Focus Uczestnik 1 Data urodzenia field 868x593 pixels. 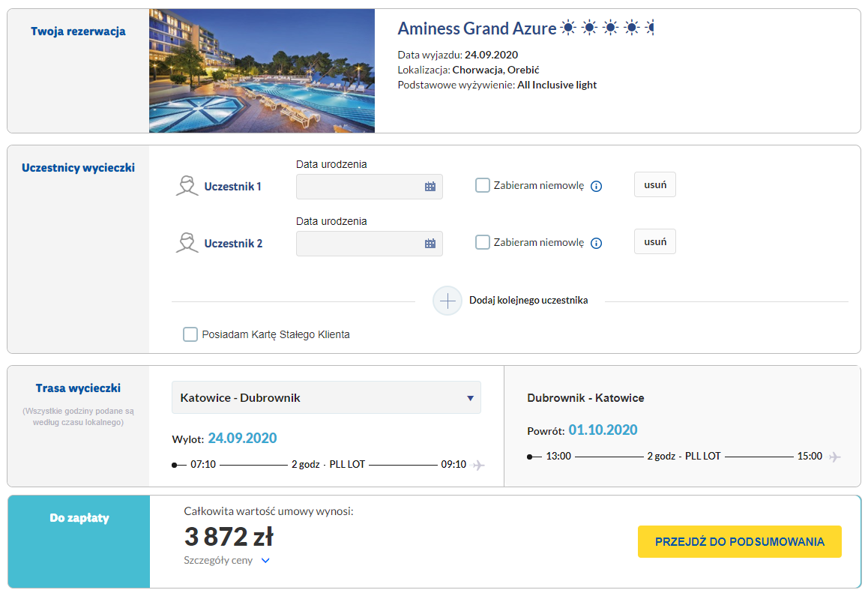point(370,187)
